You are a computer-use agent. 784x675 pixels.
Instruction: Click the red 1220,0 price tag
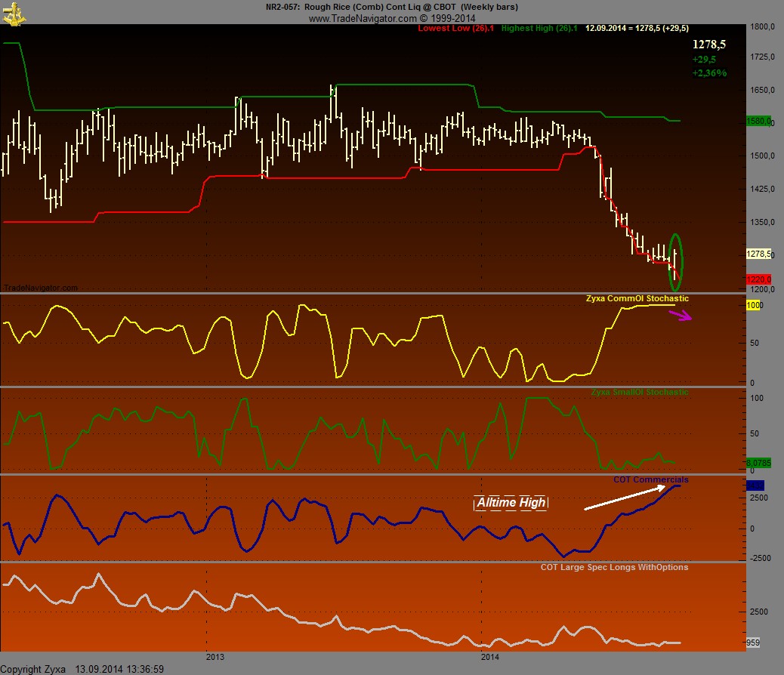[x=758, y=279]
